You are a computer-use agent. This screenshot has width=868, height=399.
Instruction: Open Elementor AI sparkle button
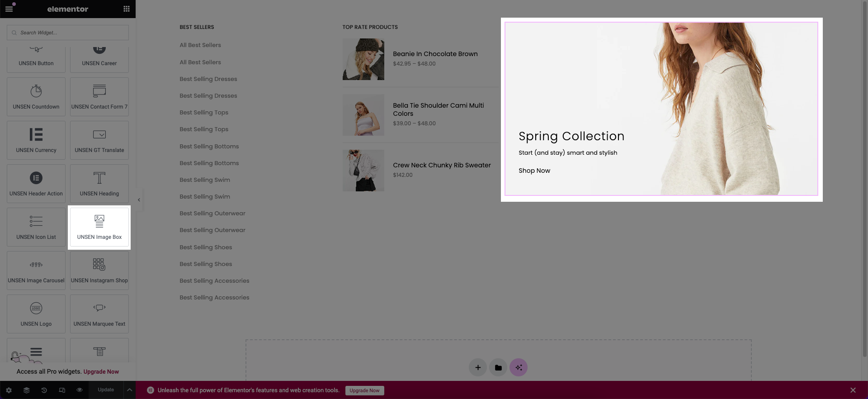point(519,367)
